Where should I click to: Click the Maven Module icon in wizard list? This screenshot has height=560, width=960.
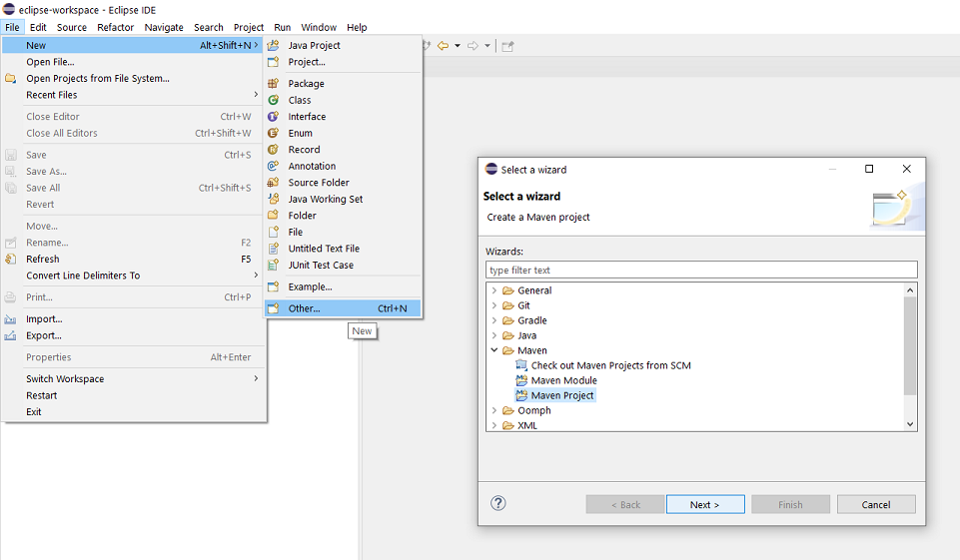tap(520, 380)
